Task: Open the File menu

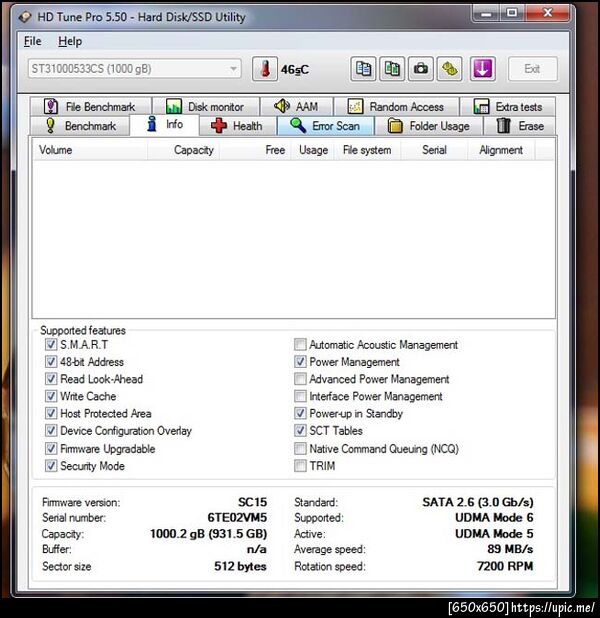Action: point(32,41)
